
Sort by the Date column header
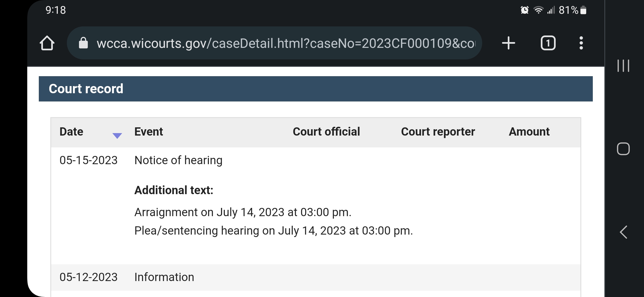pos(71,132)
